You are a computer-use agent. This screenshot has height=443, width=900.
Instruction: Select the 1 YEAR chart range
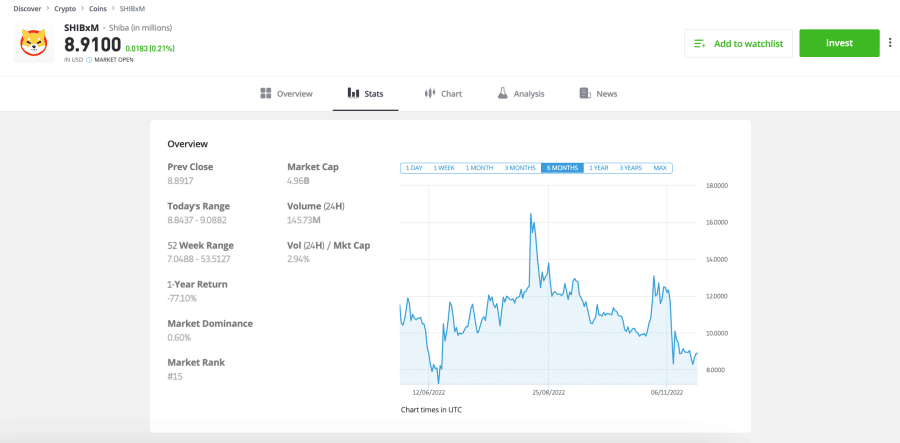599,168
